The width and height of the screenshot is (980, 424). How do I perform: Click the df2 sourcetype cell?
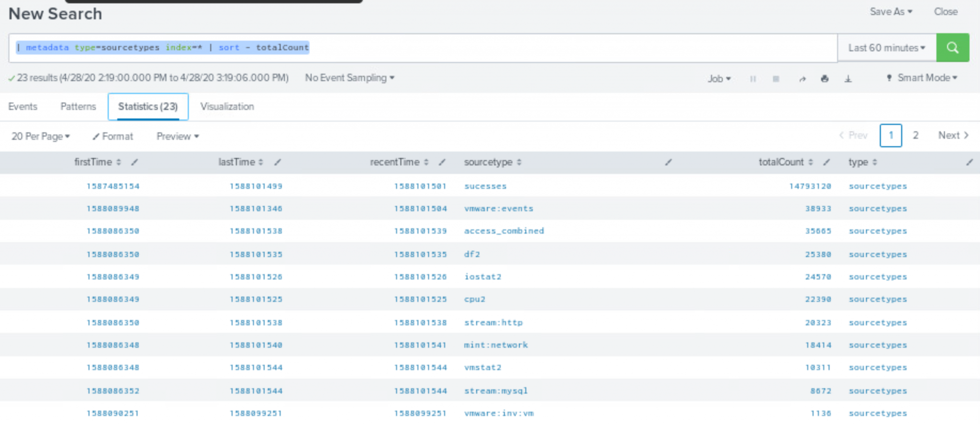(x=472, y=254)
